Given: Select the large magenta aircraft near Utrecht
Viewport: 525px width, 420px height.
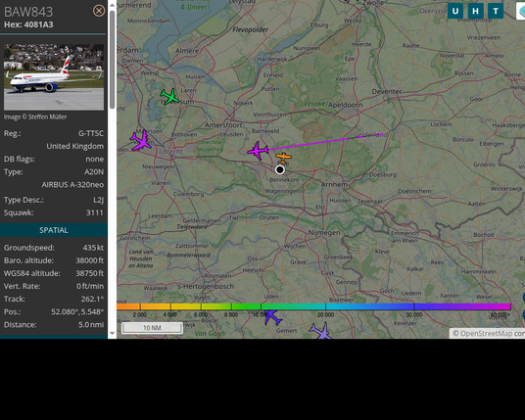Looking at the screenshot, I should [141, 141].
